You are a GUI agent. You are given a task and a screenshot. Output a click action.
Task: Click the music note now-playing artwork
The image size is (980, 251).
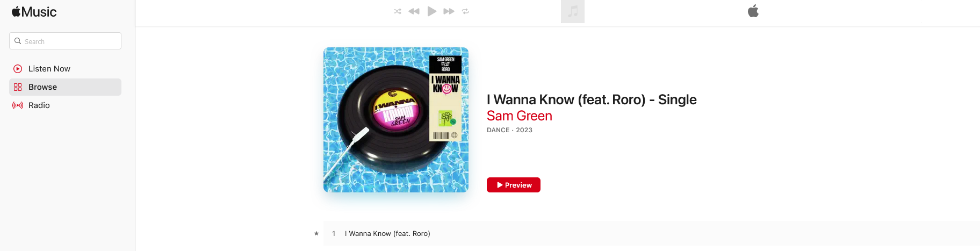tap(573, 11)
